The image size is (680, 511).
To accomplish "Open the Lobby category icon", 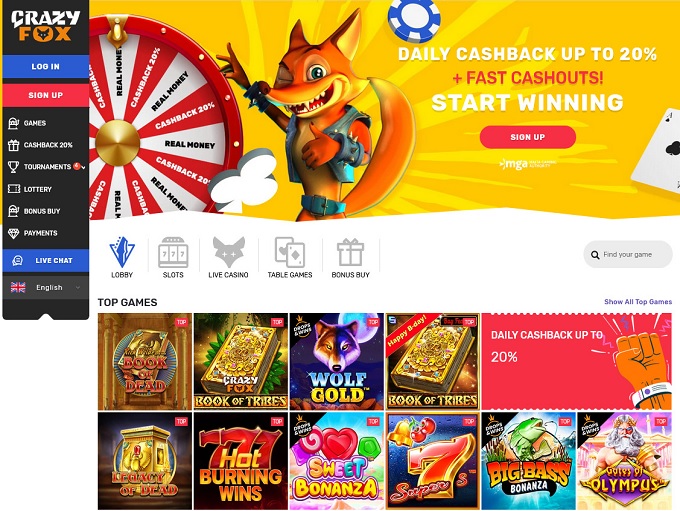I will tap(122, 252).
